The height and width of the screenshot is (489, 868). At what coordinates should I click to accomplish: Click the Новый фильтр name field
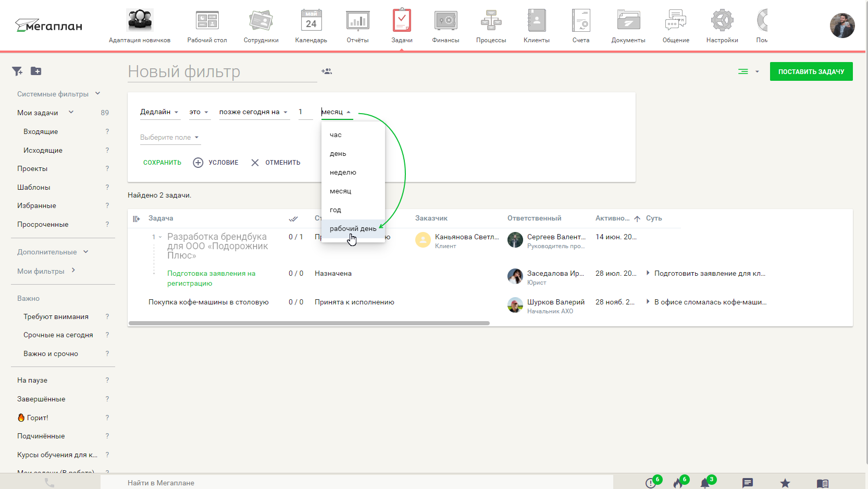point(222,72)
